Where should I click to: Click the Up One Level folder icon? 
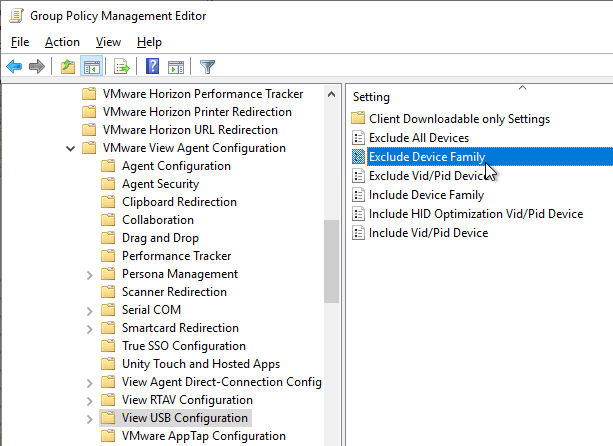tap(68, 66)
